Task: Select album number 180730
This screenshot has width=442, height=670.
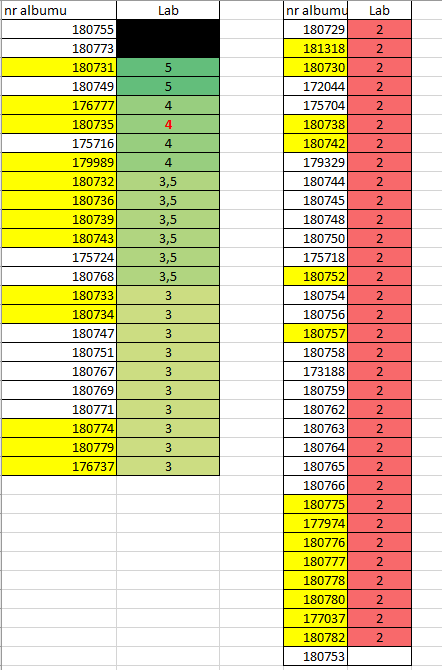Action: [x=316, y=68]
